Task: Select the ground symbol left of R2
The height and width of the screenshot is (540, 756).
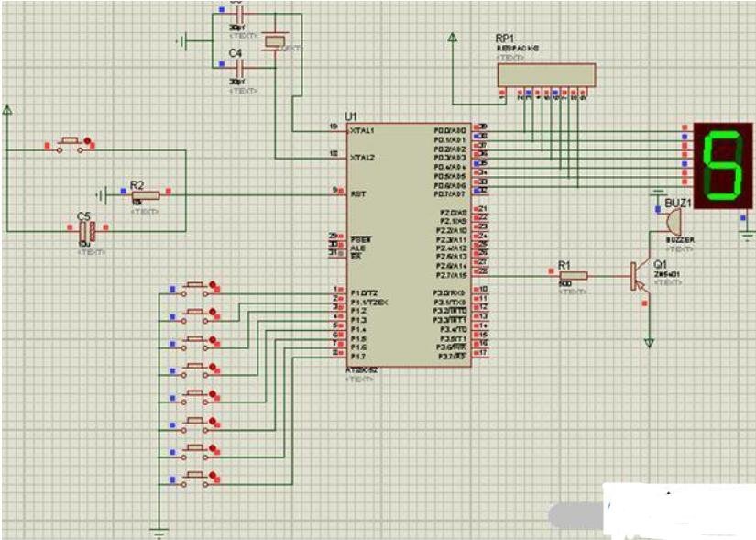Action: pos(101,195)
